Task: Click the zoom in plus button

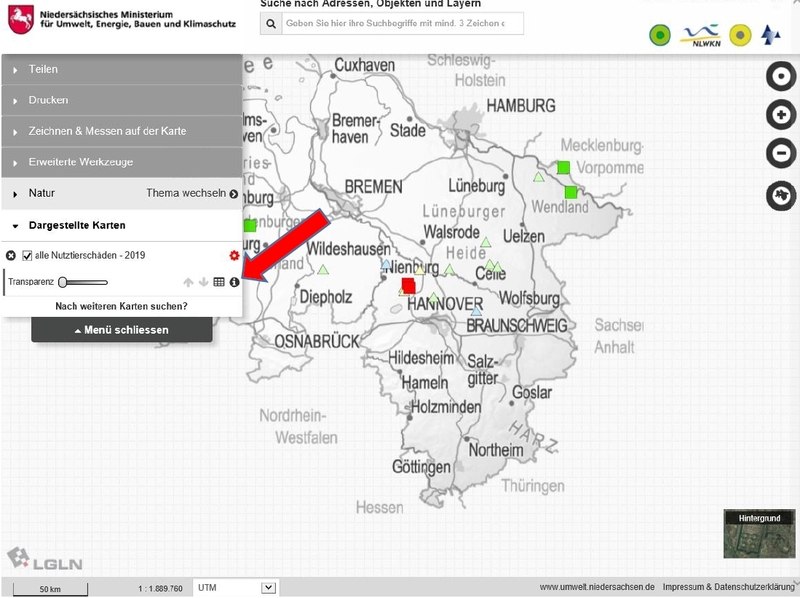Action: point(780,115)
